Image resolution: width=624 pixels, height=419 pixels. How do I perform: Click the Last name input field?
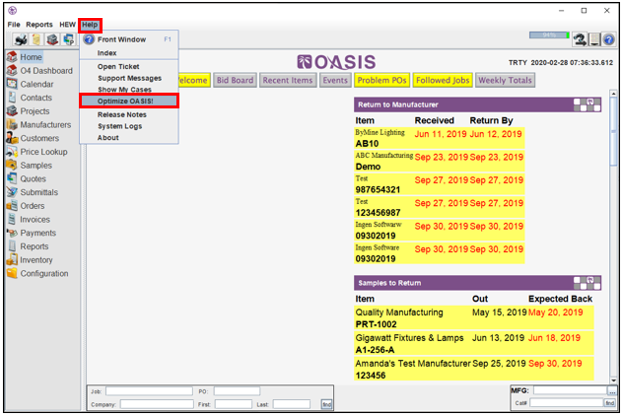pyautogui.click(x=292, y=404)
